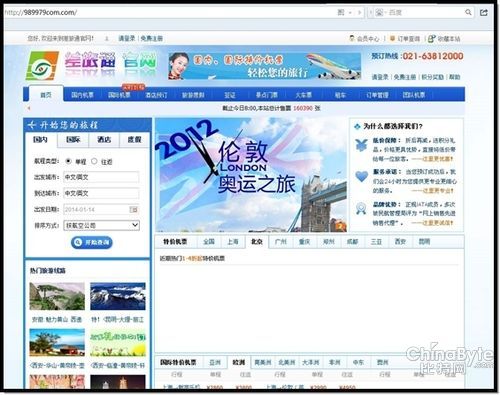Click the 会员中心 person icon
Screen dimensions: 500x395
pos(352,38)
